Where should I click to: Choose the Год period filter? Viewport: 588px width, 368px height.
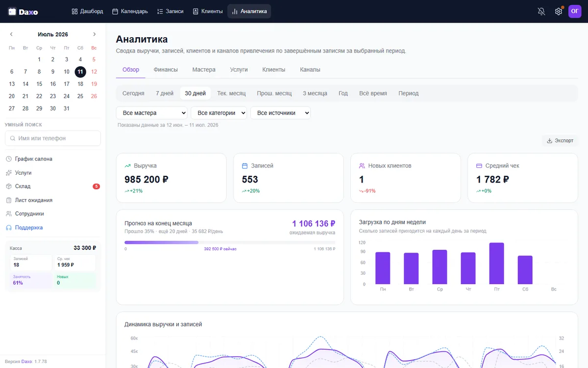[343, 93]
